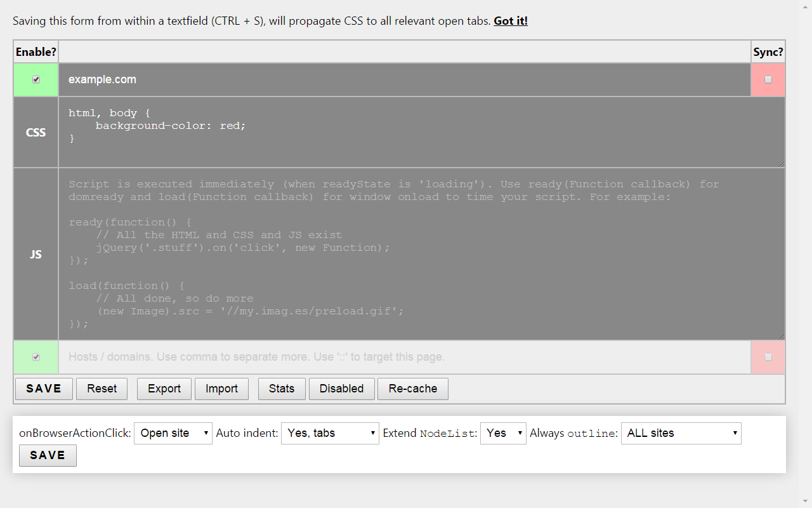812x508 pixels.
Task: Click the Reset button
Action: click(x=102, y=389)
